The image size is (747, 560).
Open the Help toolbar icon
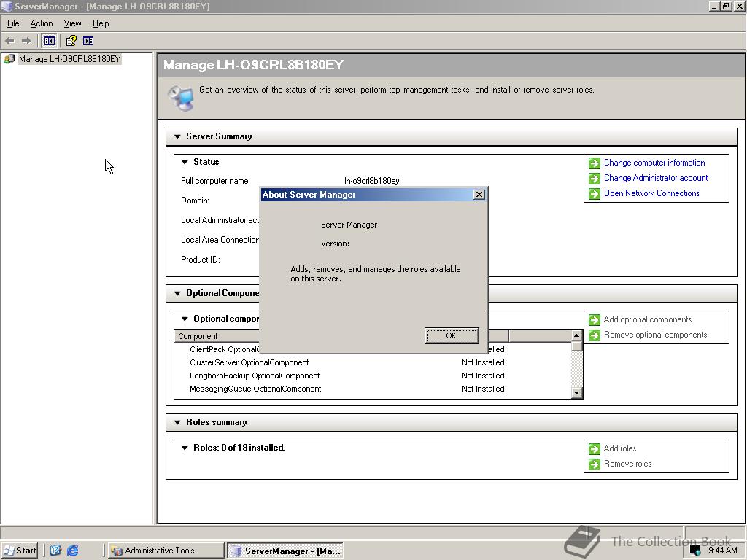coord(71,41)
